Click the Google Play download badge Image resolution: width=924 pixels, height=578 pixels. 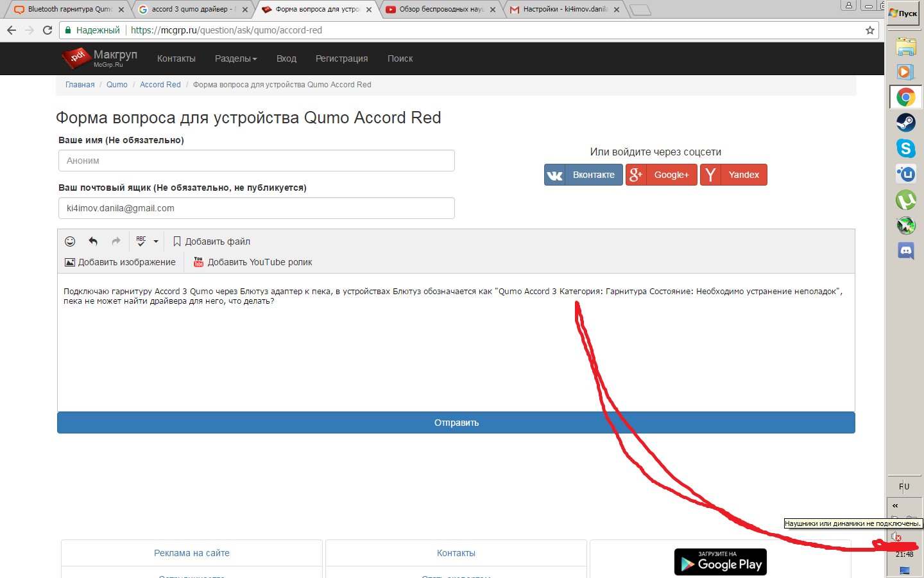(x=721, y=562)
